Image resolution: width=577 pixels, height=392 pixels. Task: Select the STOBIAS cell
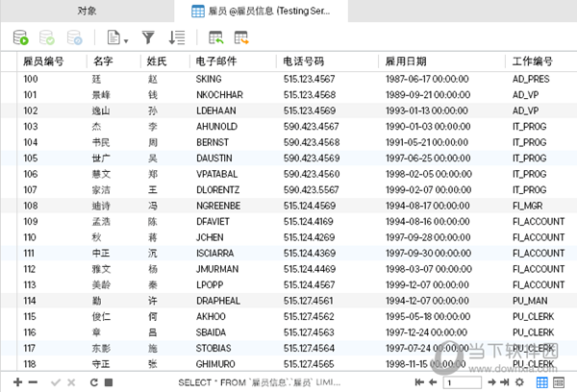pyautogui.click(x=213, y=348)
